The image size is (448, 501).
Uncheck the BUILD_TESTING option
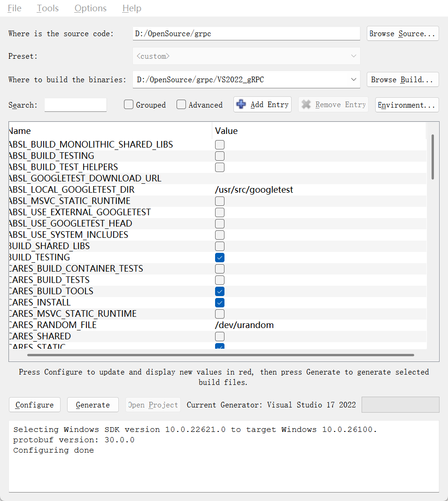tap(220, 258)
